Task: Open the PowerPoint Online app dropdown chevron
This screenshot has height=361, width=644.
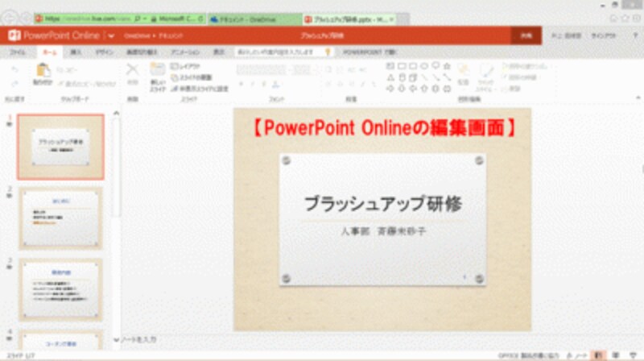Action: click(111, 36)
